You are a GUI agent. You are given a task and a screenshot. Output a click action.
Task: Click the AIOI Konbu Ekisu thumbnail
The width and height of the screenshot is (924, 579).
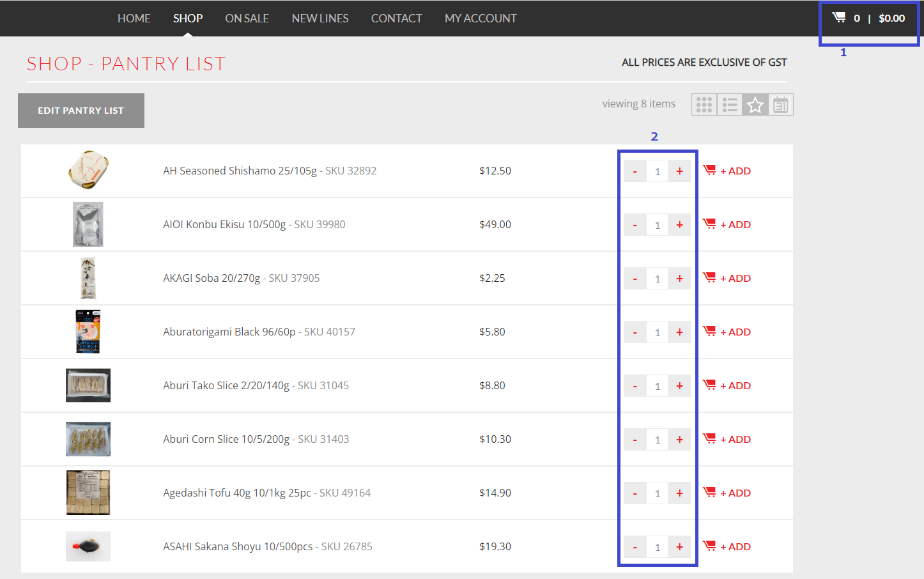tap(88, 224)
